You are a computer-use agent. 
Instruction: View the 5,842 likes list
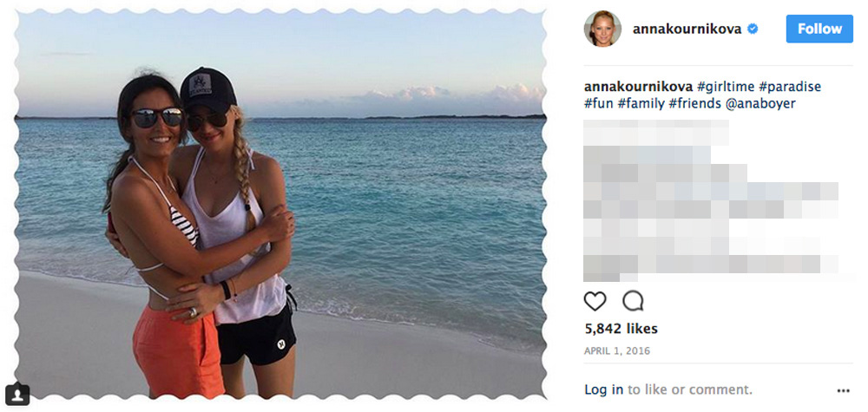621,329
